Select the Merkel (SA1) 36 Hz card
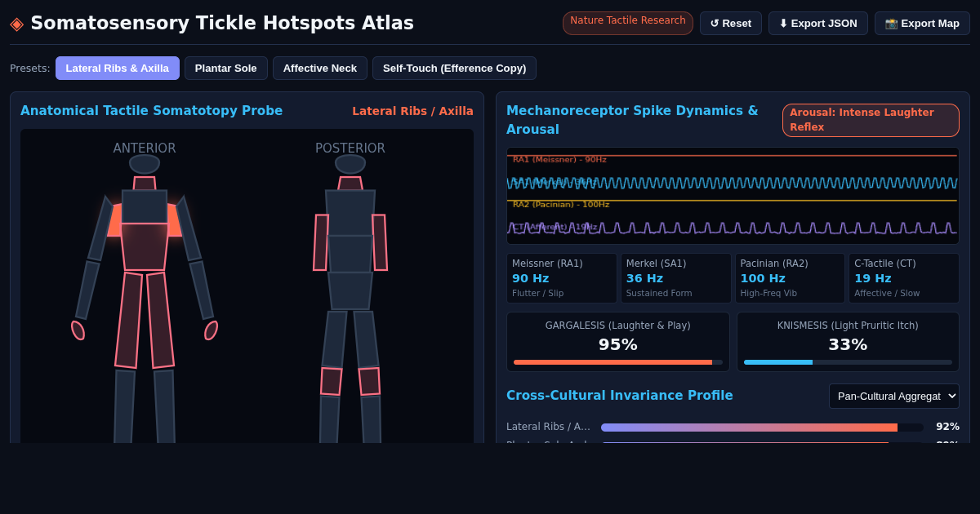Screen dimensions: 980x514 (675, 278)
